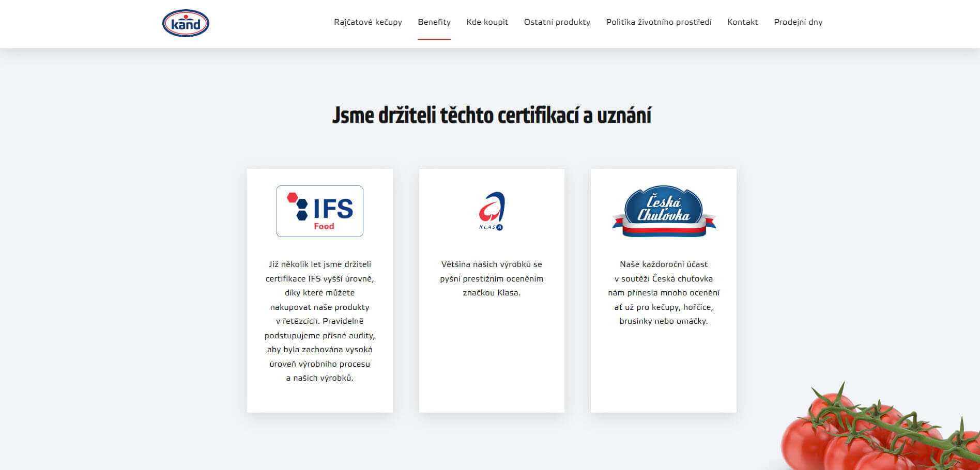
Task: Click the Česká chuťovka badge logo
Action: point(664,211)
